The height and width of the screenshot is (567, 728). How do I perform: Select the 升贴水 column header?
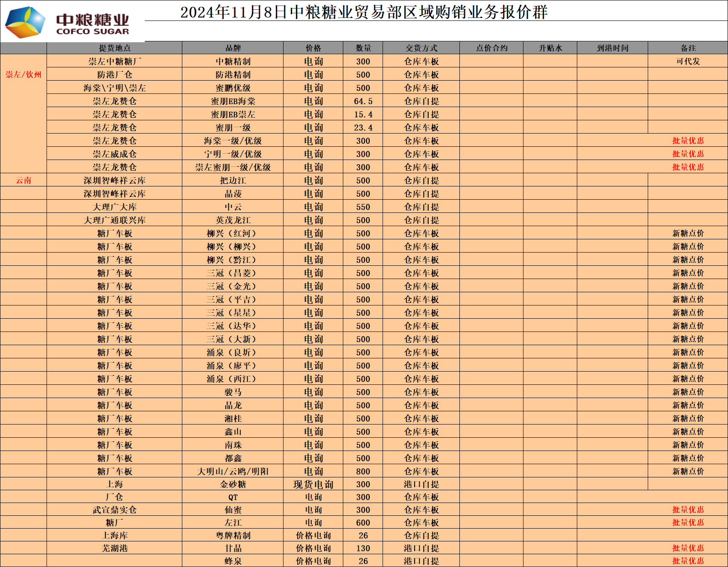coord(550,48)
